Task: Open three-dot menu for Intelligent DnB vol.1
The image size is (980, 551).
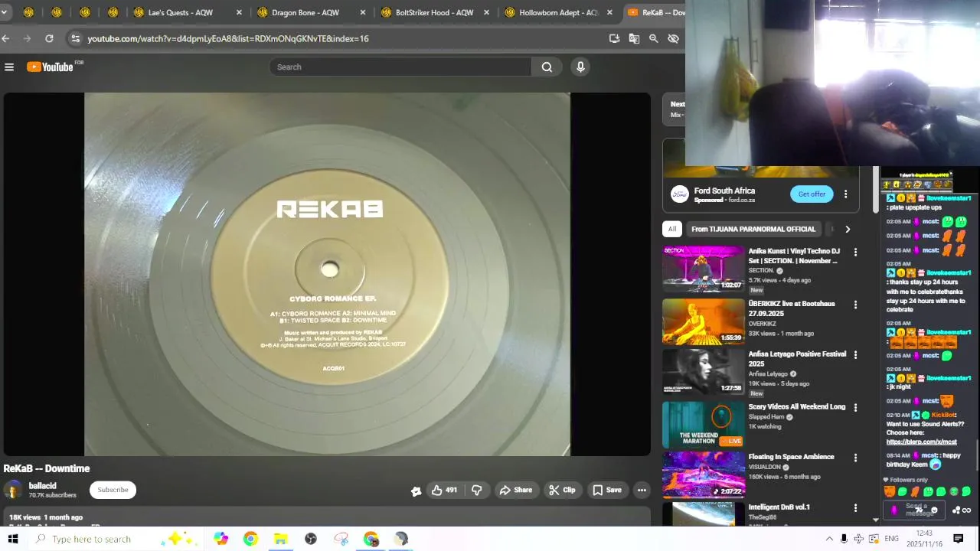Action: click(855, 508)
